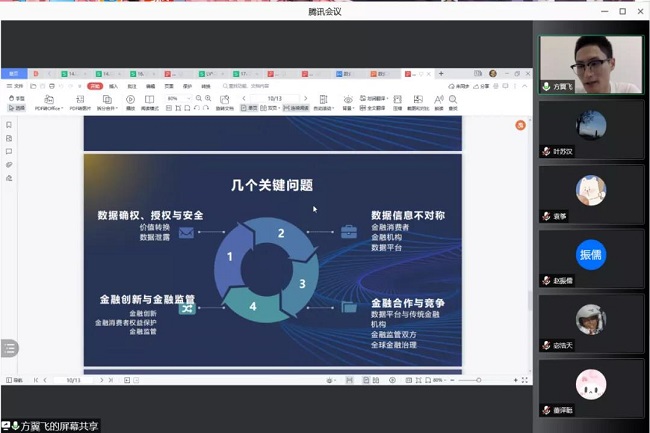Image resolution: width=650 pixels, height=433 pixels.
Task: Click the 播放 play icon in toolbar
Action: coord(130,100)
